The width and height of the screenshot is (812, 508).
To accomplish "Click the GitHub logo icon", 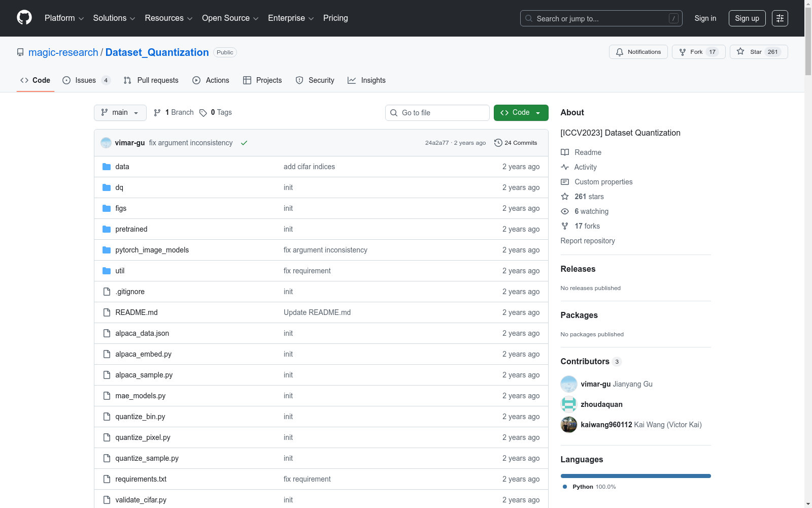I will pos(24,18).
